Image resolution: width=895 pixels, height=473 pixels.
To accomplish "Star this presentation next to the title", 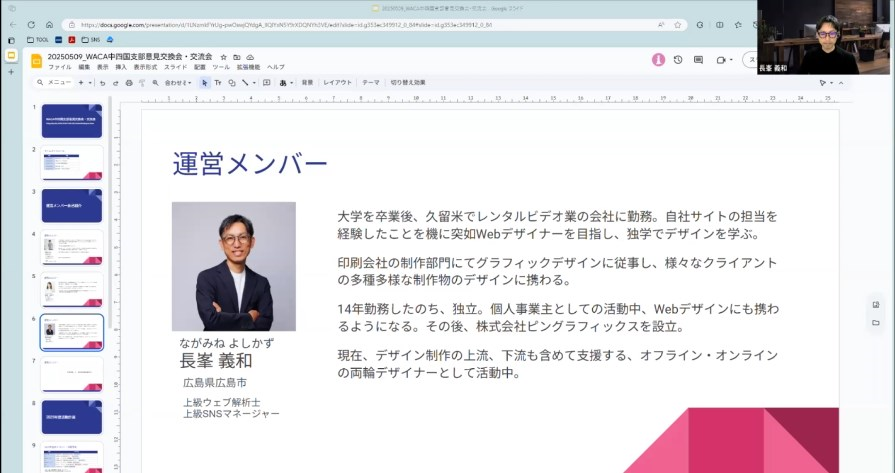I will pyautogui.click(x=223, y=57).
